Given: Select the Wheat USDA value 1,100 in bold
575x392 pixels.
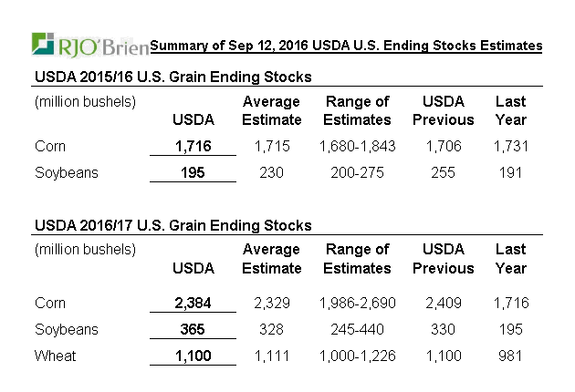Looking at the screenshot, I should 193,356.
